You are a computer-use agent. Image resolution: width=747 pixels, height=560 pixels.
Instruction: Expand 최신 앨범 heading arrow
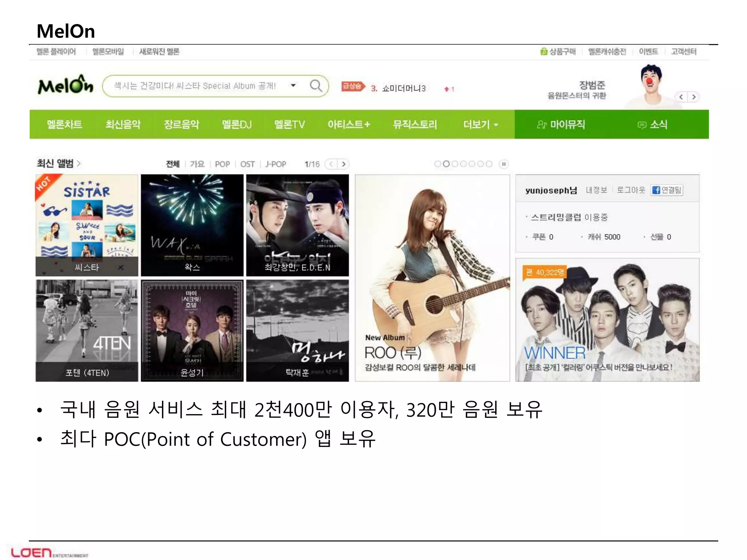pyautogui.click(x=79, y=164)
